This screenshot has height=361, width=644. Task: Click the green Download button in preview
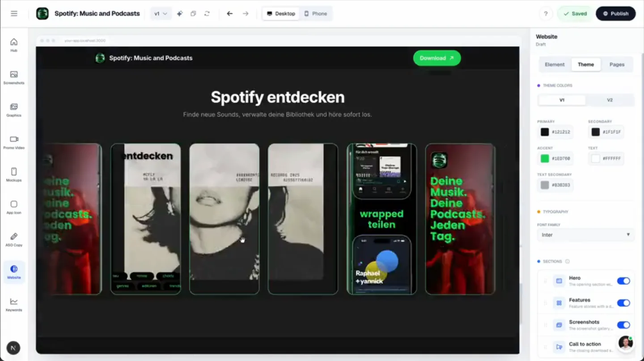(437, 58)
